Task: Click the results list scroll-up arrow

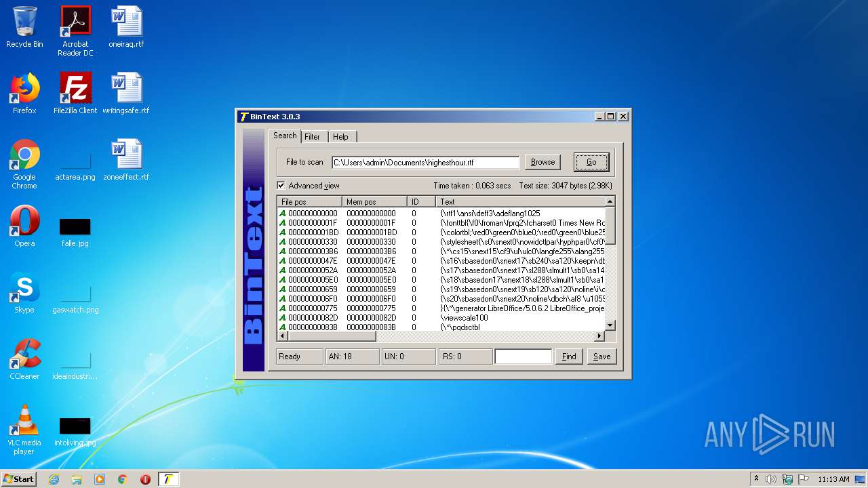Action: (610, 201)
